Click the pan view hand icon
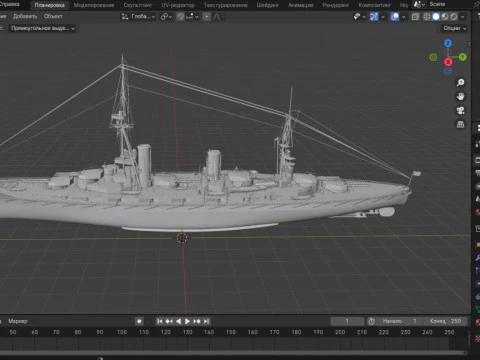 (461, 96)
